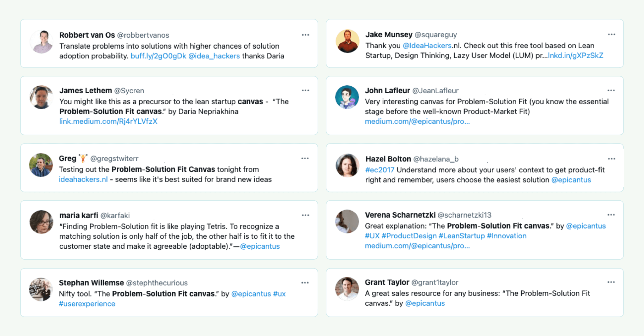
Task: Click three-dot menu on James Lethem tweet
Action: coord(305,90)
